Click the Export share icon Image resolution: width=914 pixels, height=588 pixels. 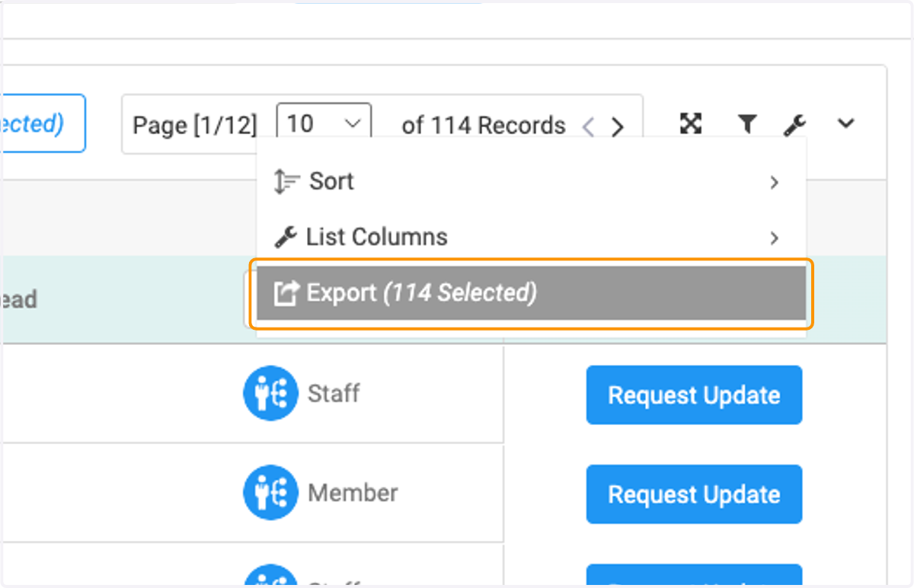pos(286,292)
